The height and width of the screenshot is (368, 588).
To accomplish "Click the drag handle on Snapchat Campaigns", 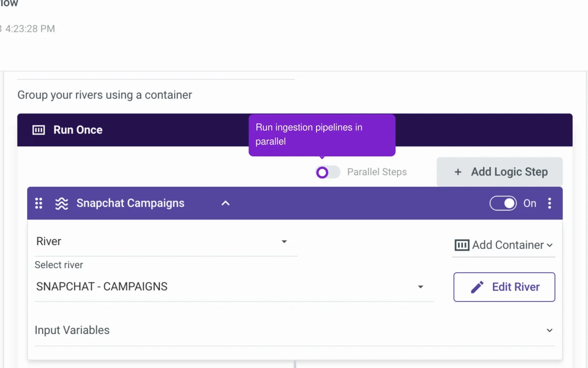I will pos(39,203).
